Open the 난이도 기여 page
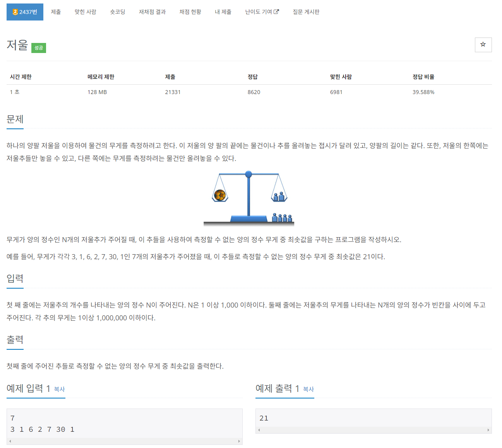 259,12
